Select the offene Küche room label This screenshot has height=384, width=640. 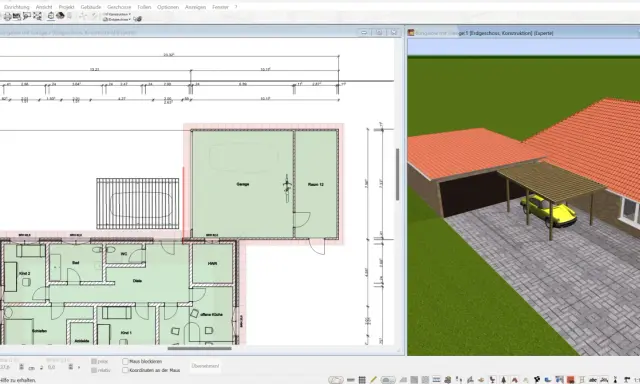click(211, 314)
